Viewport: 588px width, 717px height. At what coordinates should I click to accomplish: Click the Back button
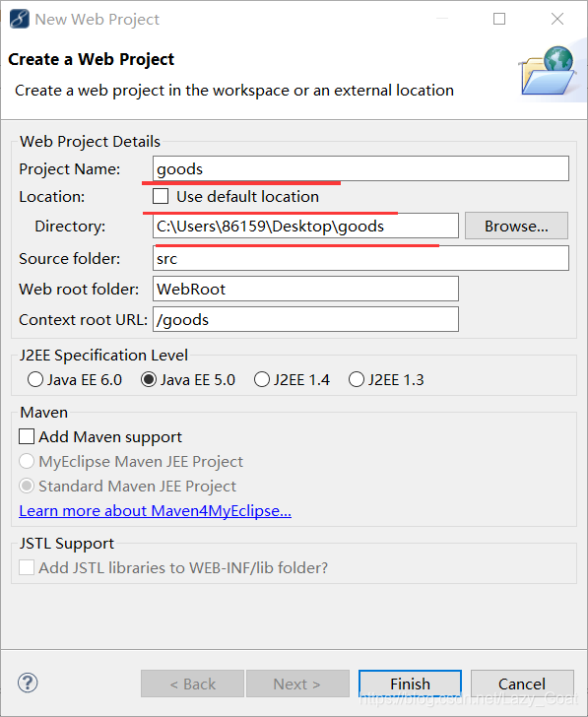[x=192, y=684]
